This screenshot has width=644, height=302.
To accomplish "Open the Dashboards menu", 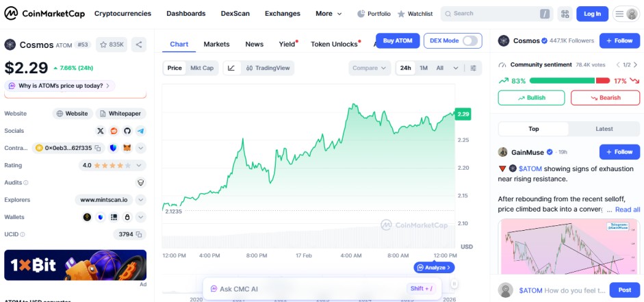I will tap(186, 14).
